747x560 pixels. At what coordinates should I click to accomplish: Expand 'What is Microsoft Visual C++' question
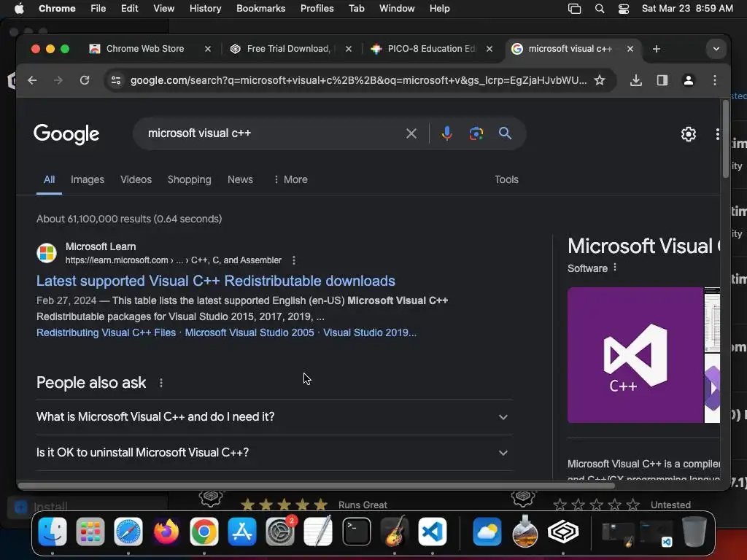pyautogui.click(x=274, y=416)
